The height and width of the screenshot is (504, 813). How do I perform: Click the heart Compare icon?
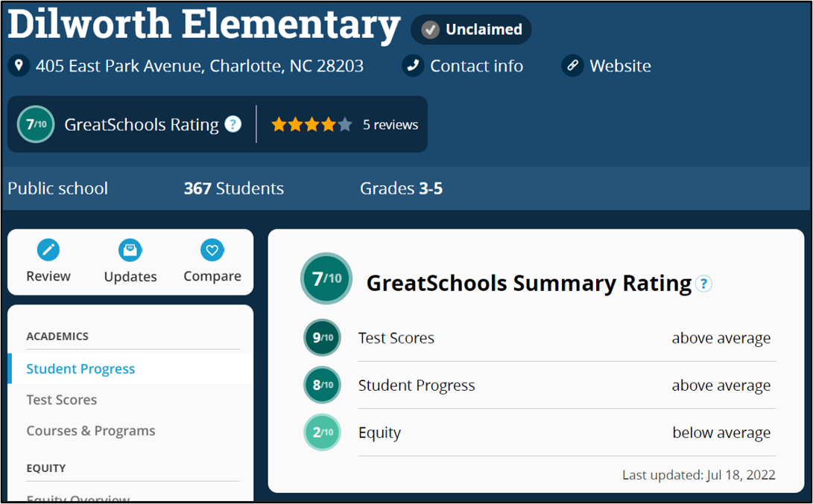tap(212, 250)
